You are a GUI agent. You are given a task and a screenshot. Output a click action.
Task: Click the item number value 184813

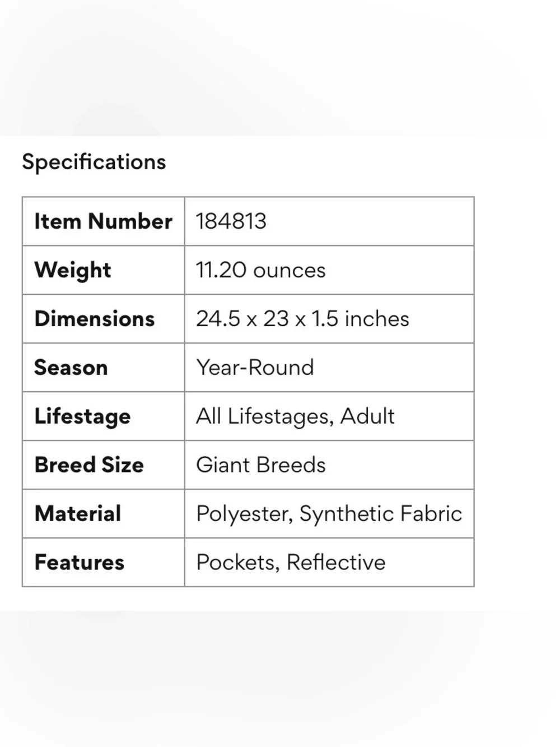click(231, 221)
